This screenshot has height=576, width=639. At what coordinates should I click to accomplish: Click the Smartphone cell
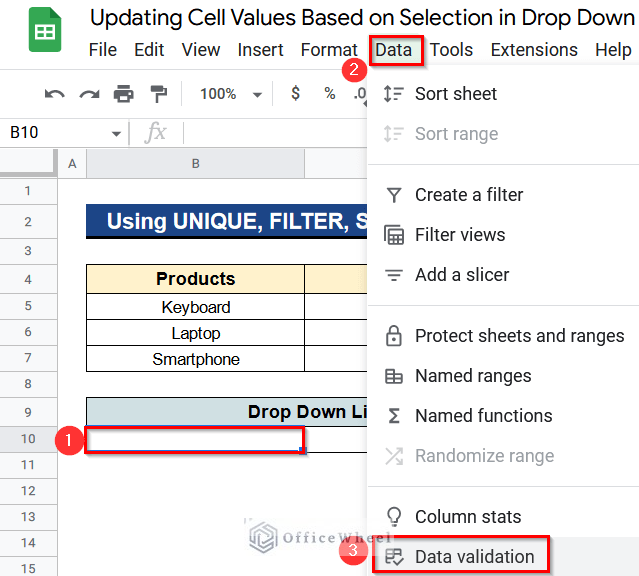[x=196, y=359]
